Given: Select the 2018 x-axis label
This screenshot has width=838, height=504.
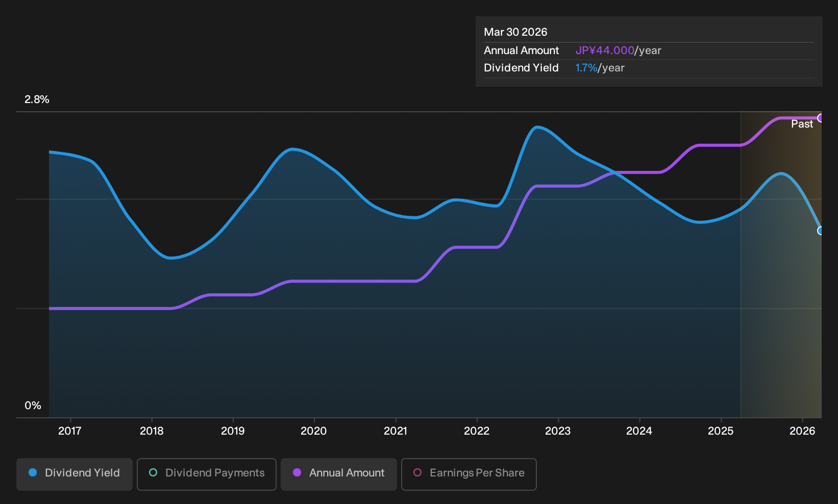Looking at the screenshot, I should [x=152, y=431].
